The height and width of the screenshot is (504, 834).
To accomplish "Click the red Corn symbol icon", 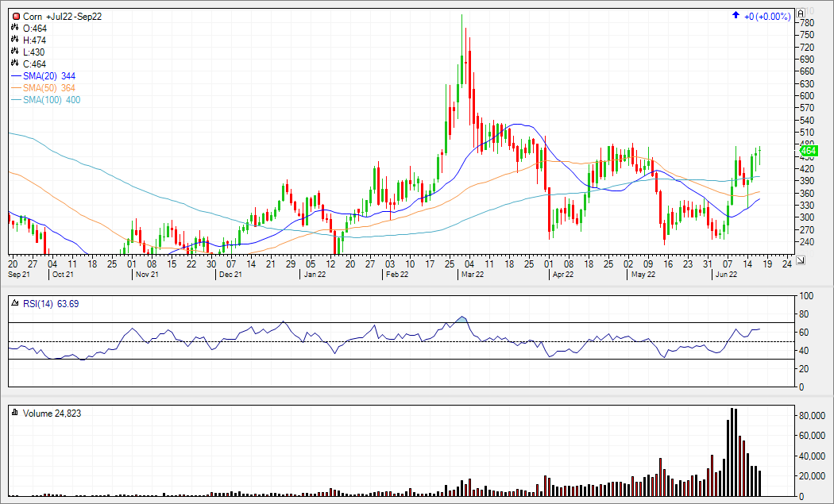I will [15, 16].
